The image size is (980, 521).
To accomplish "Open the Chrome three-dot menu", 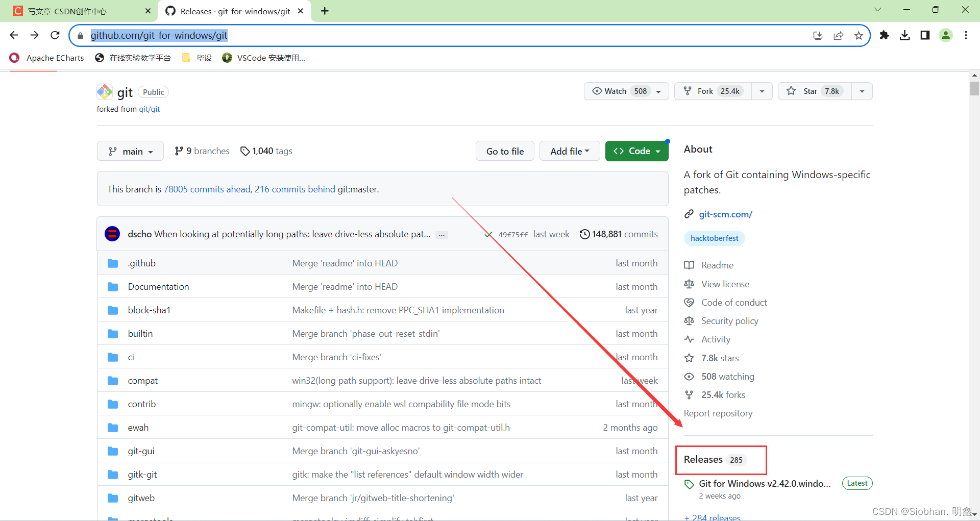I will click(x=966, y=35).
